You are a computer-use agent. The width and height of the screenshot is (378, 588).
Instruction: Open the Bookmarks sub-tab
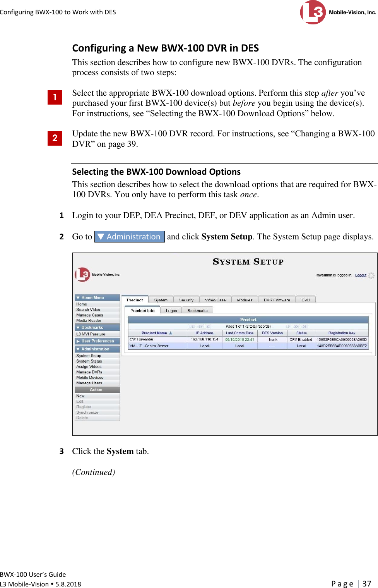pos(197,311)
